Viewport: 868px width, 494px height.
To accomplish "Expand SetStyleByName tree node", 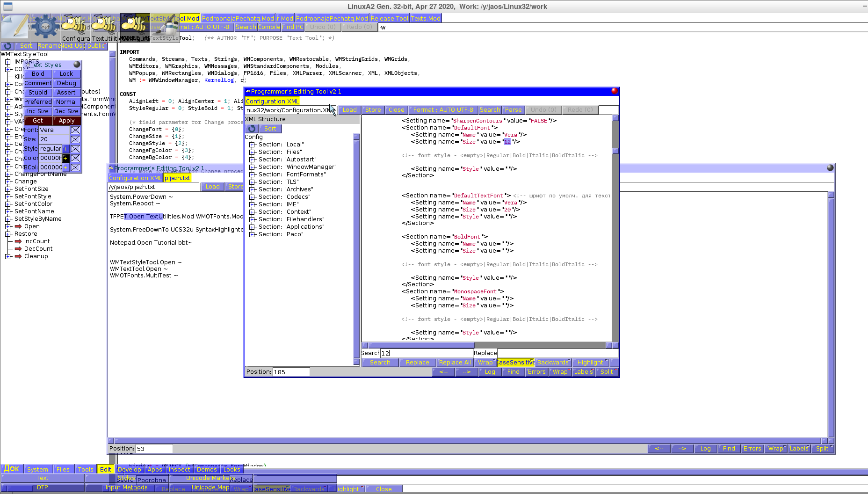I will (8, 219).
